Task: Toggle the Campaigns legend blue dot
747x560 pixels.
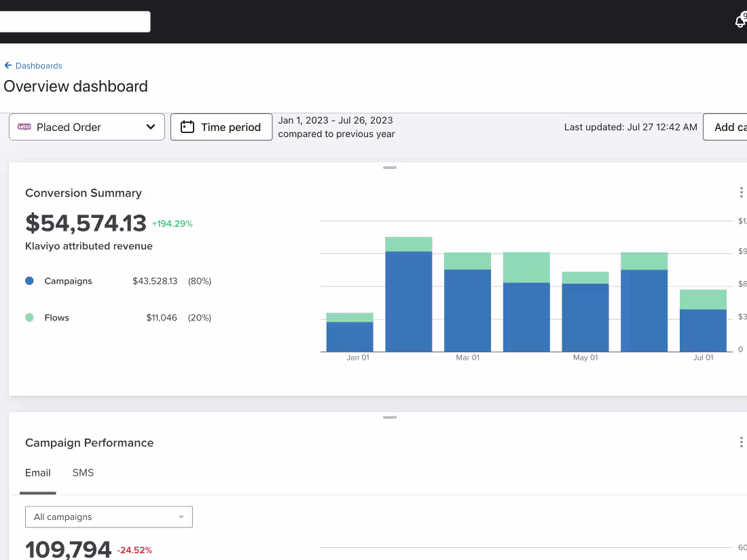Action: (x=29, y=281)
